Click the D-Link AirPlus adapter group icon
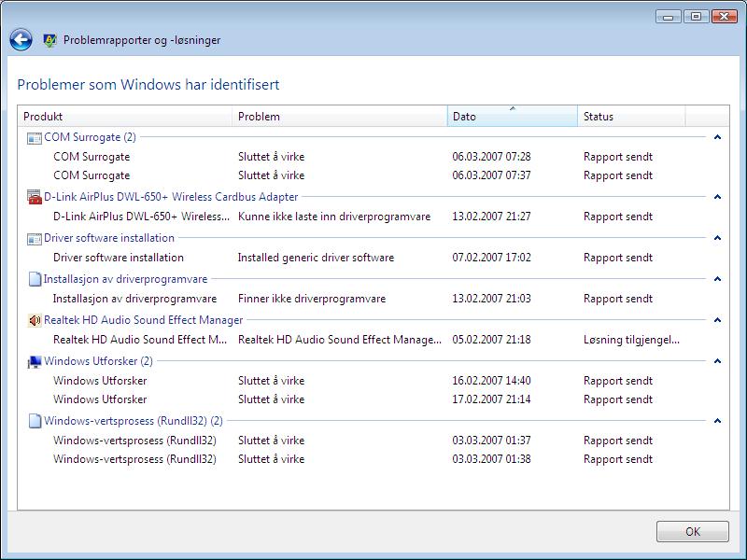The height and width of the screenshot is (560, 747). tap(35, 197)
